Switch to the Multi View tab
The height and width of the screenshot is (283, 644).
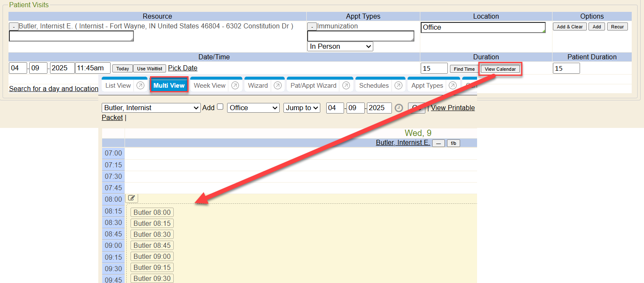pyautogui.click(x=169, y=86)
